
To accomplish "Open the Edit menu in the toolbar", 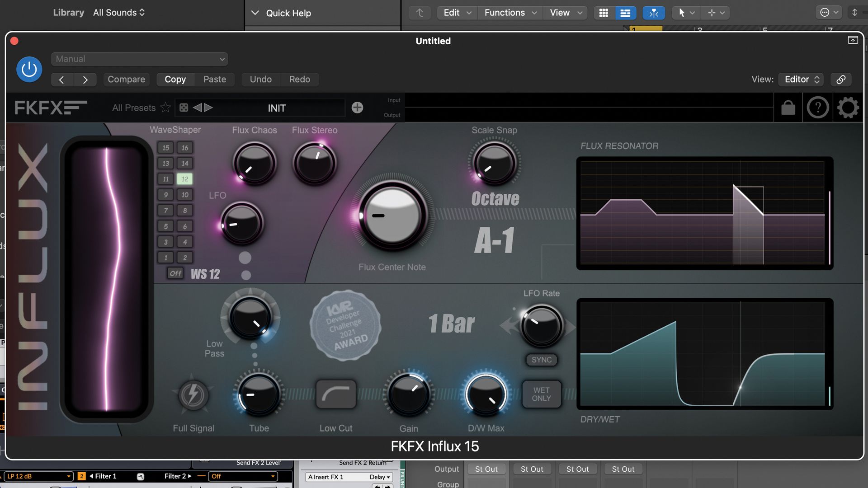I will 456,13.
